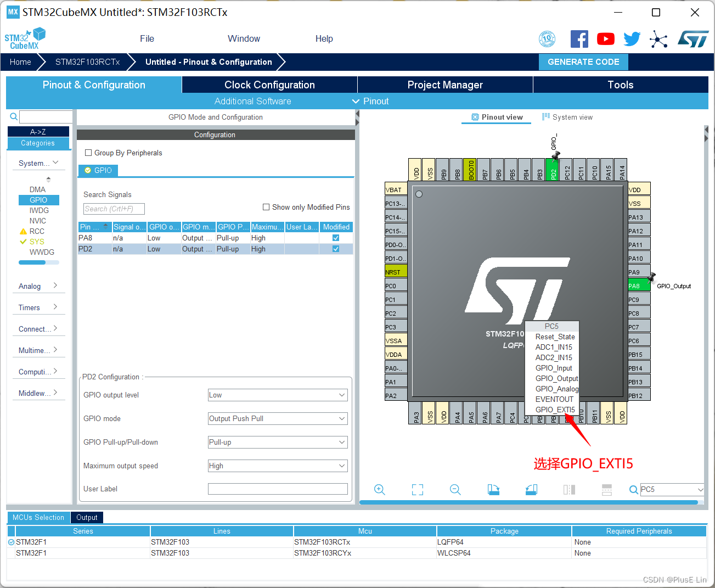Select RCC peripheral in list
The width and height of the screenshot is (715, 588).
click(x=37, y=231)
